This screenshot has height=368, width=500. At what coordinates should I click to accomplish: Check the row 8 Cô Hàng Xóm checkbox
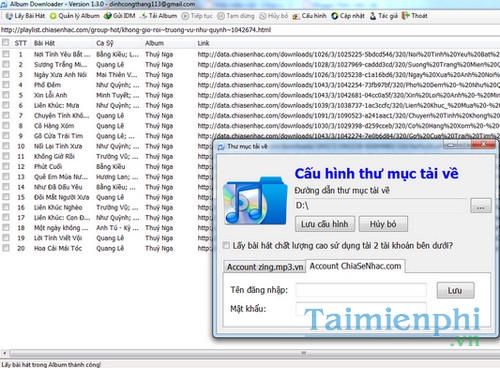6,126
